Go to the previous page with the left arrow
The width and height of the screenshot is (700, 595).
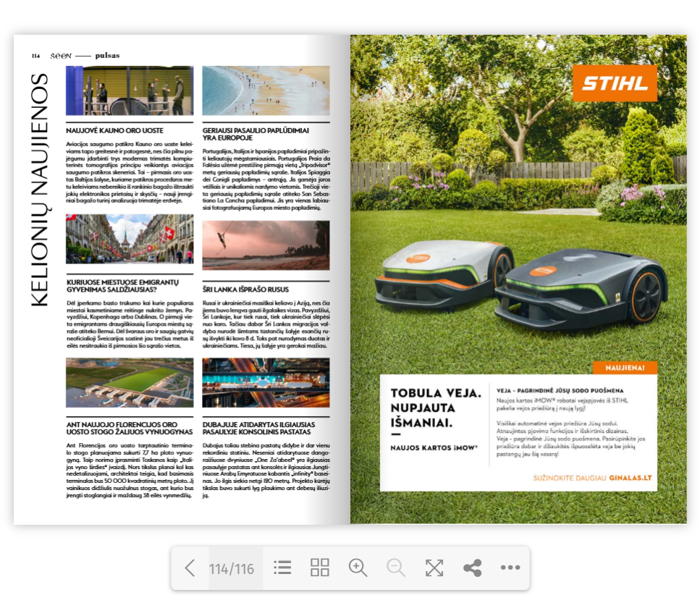(190, 568)
